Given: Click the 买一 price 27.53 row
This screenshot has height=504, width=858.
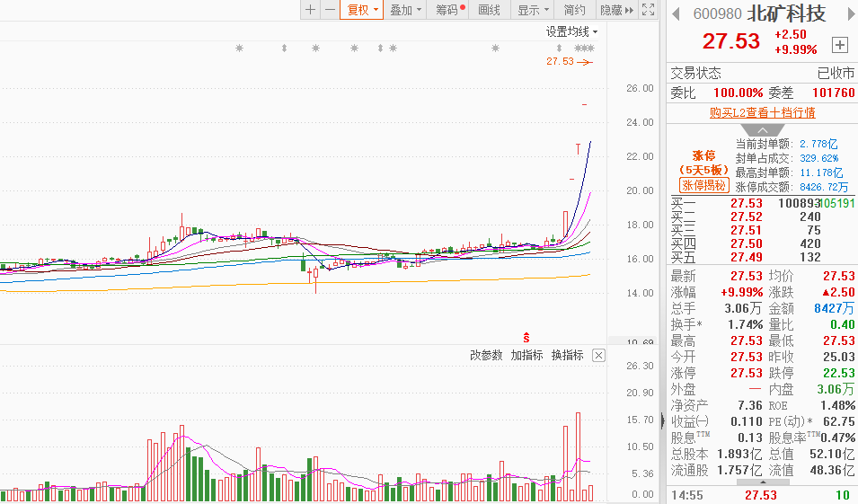Looking at the screenshot, I should (763, 203).
